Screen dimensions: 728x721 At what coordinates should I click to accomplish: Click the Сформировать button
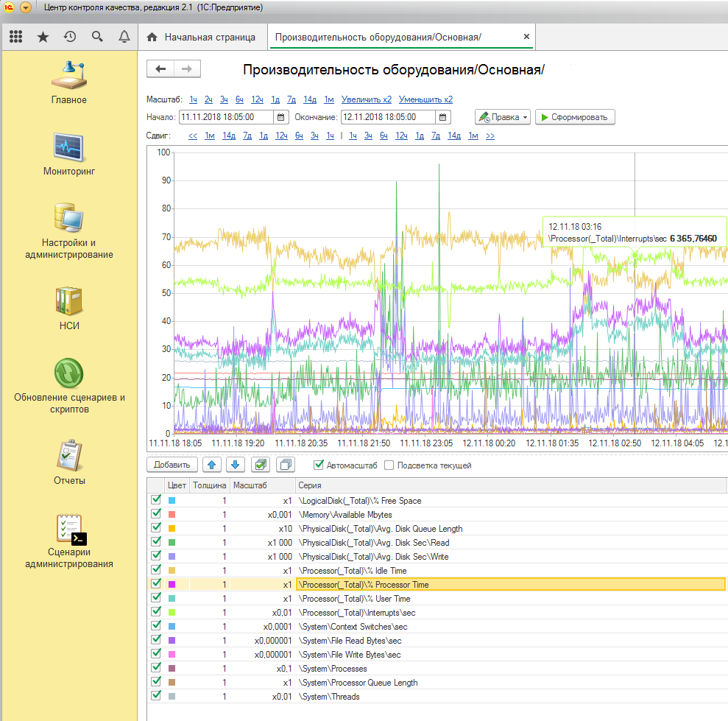(x=574, y=117)
